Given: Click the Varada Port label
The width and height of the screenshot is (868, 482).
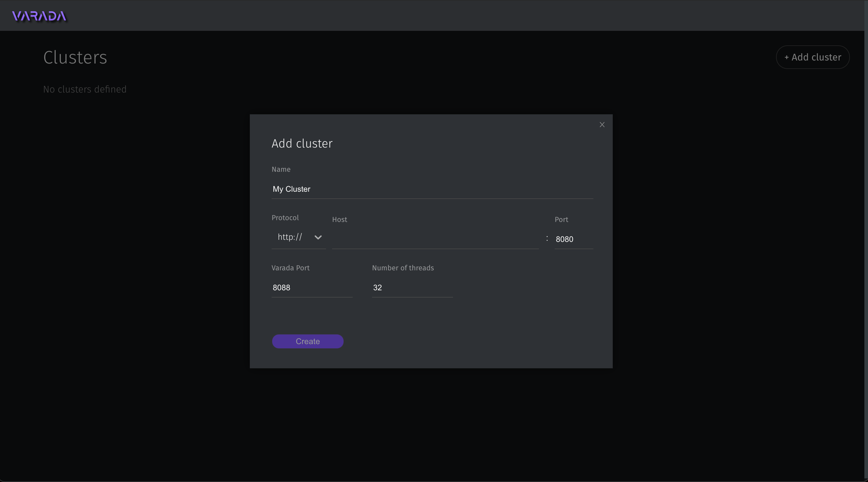Looking at the screenshot, I should (x=290, y=268).
